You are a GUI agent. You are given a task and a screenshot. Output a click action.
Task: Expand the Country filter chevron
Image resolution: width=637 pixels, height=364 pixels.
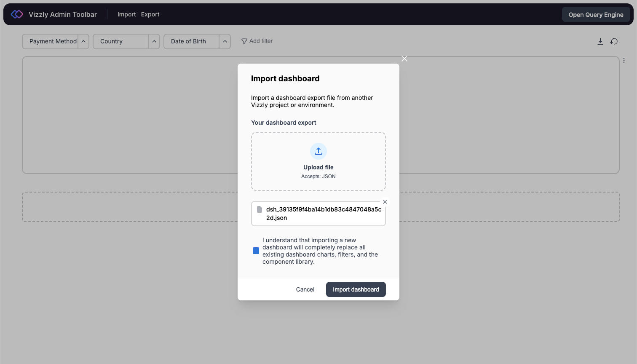pyautogui.click(x=154, y=41)
